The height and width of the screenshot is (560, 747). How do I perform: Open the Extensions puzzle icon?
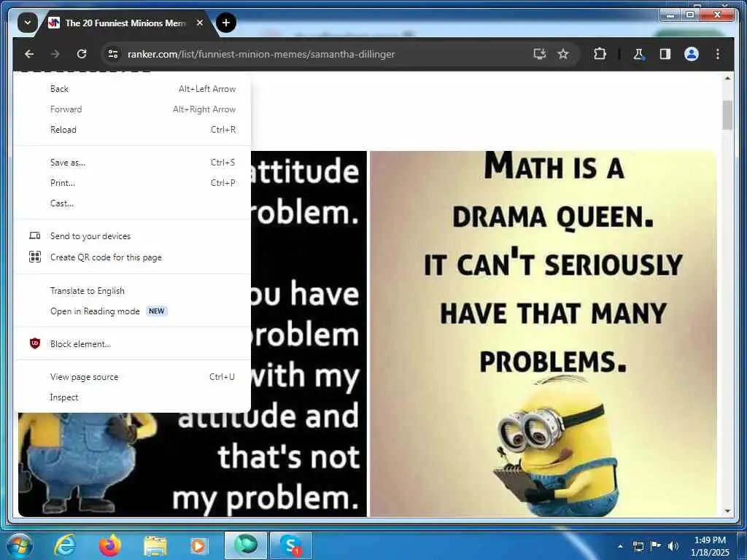(x=600, y=54)
